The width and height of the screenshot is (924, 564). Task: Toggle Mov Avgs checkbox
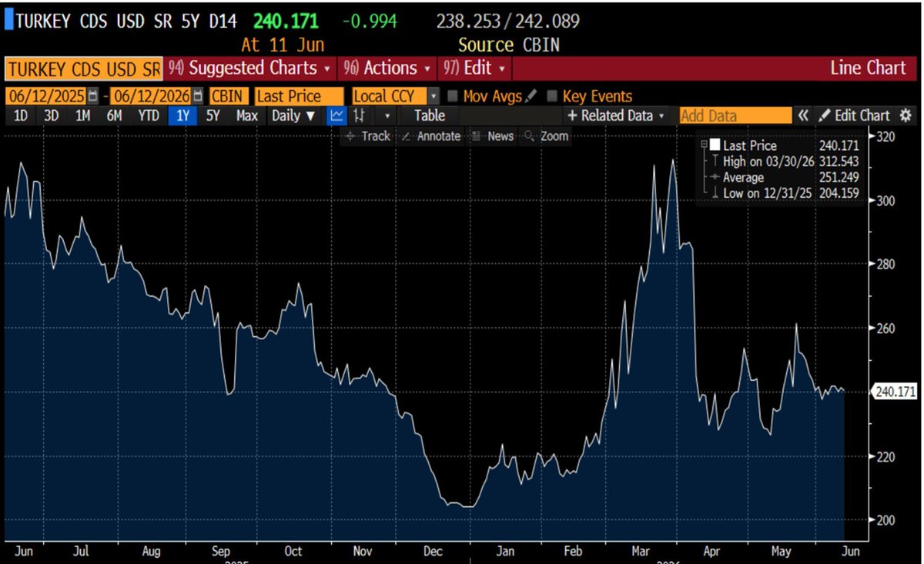click(453, 96)
